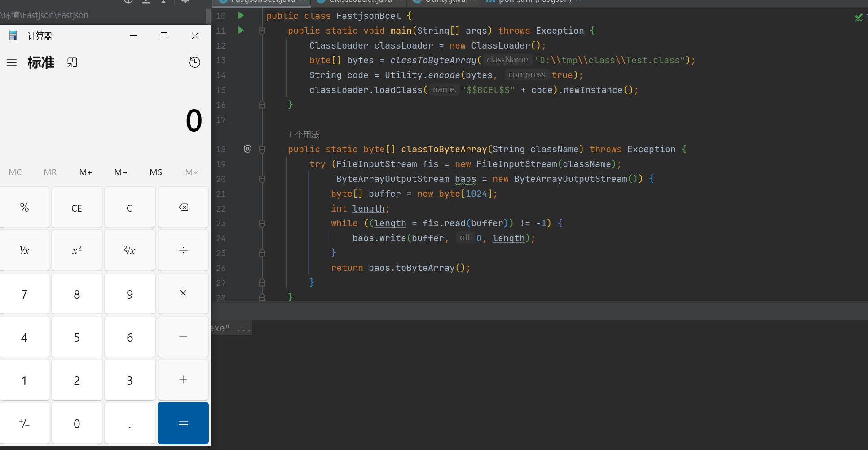
Task: Click the green inspection checkmark in editor corner
Action: click(859, 18)
